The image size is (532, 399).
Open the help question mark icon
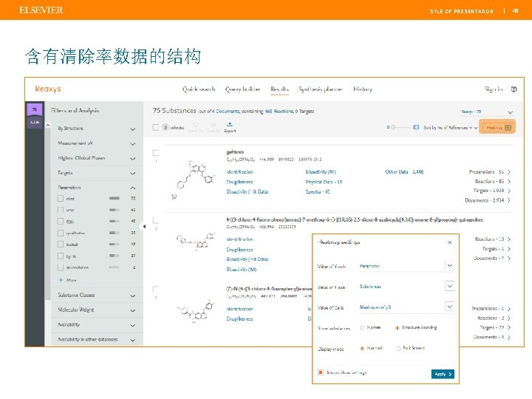514,89
